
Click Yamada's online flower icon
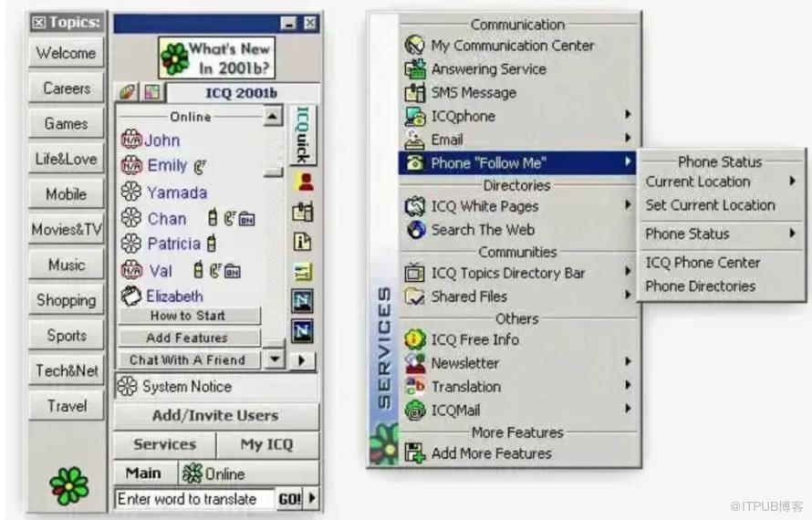131,192
